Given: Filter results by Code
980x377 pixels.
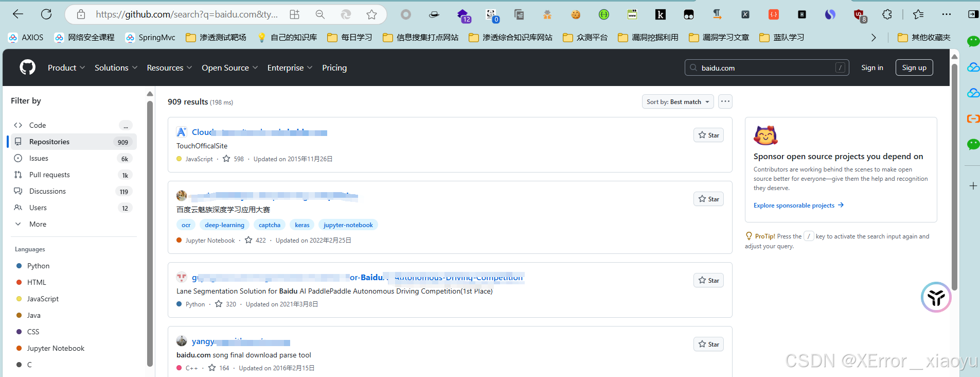Looking at the screenshot, I should (74, 125).
